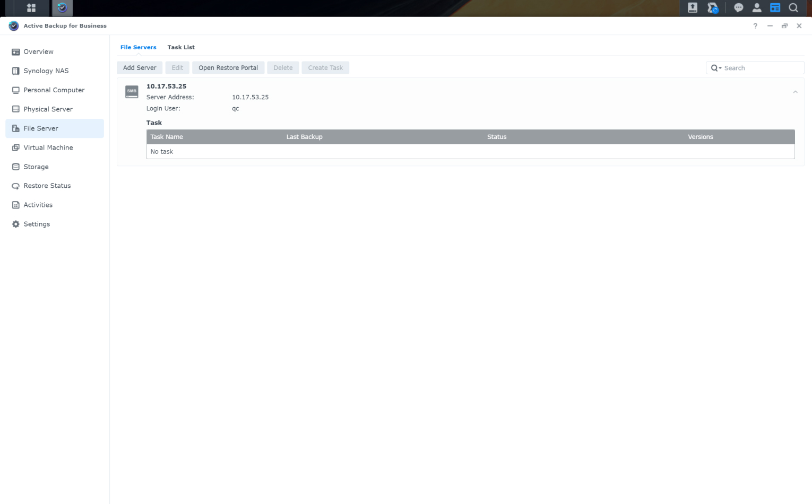View the Activities log section
The width and height of the screenshot is (812, 504).
click(x=37, y=205)
